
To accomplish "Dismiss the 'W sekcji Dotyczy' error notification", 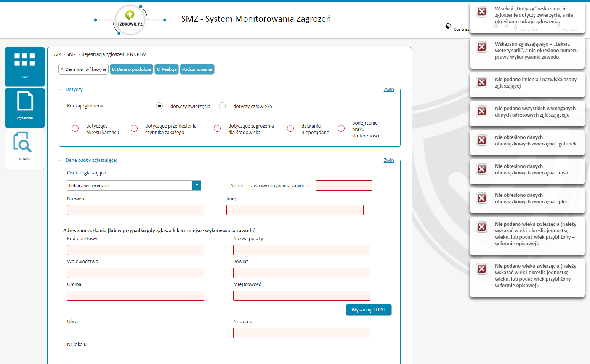I will (x=482, y=11).
